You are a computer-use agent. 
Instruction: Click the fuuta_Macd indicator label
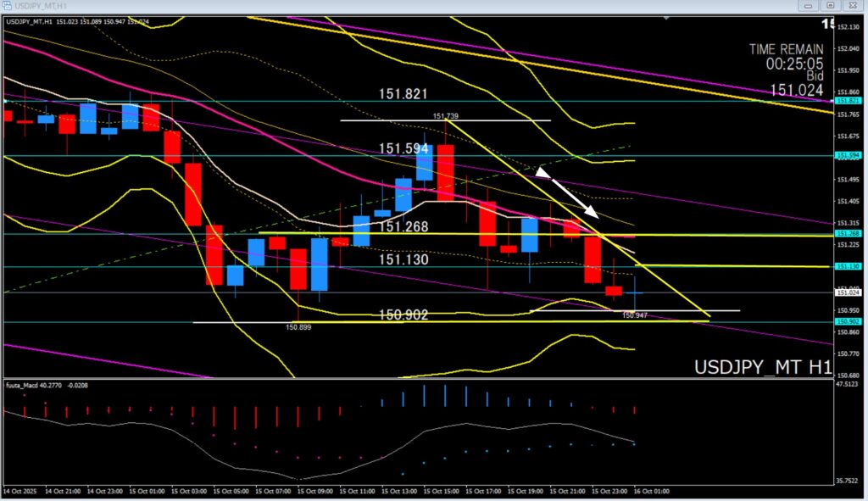point(47,385)
